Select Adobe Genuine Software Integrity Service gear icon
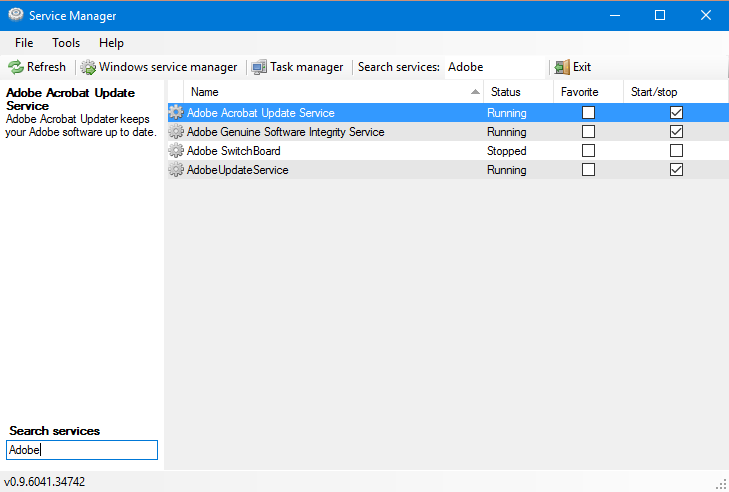 click(x=176, y=132)
